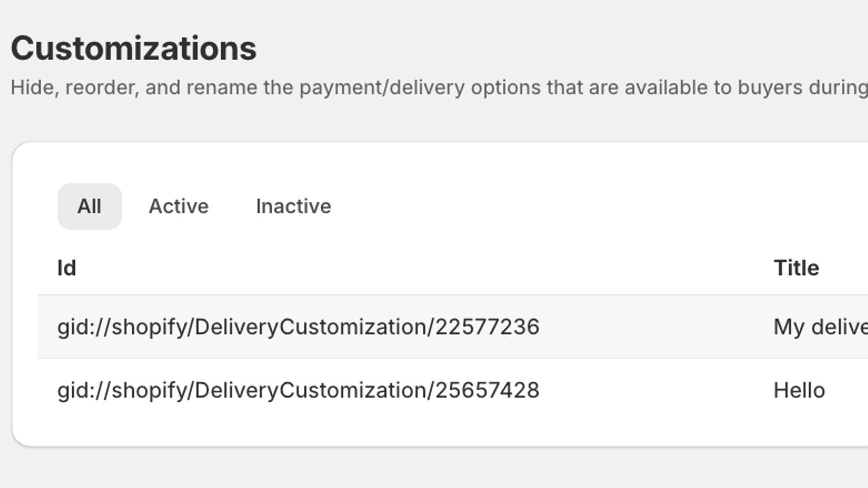This screenshot has width=868, height=488.
Task: Click the Customizations page heading
Action: click(135, 48)
